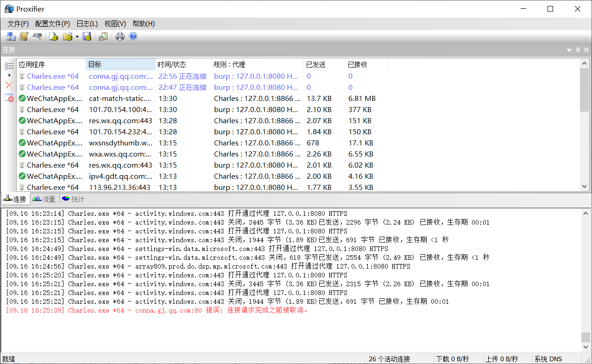Image resolution: width=592 pixels, height=364 pixels.
Task: Open connection panel options dropdown arrow
Action: pyautogui.click(x=569, y=50)
